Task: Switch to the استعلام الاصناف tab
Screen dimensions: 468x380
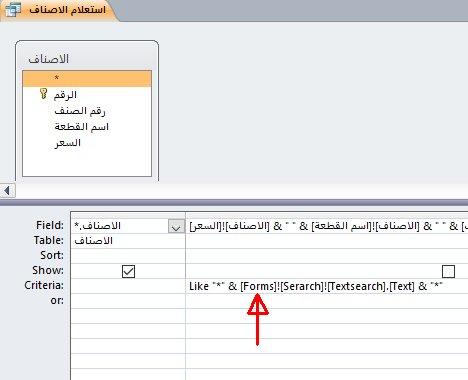Action: click(67, 9)
